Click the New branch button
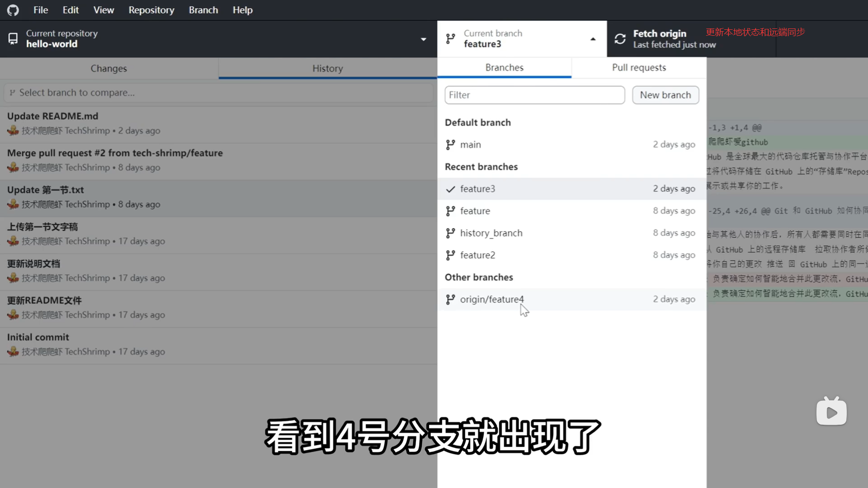The height and width of the screenshot is (488, 868). coord(665,95)
